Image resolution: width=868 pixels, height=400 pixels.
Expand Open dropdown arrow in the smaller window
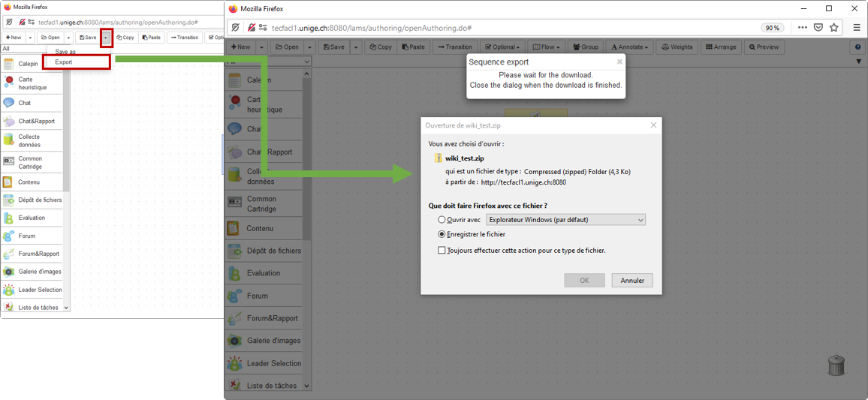68,38
